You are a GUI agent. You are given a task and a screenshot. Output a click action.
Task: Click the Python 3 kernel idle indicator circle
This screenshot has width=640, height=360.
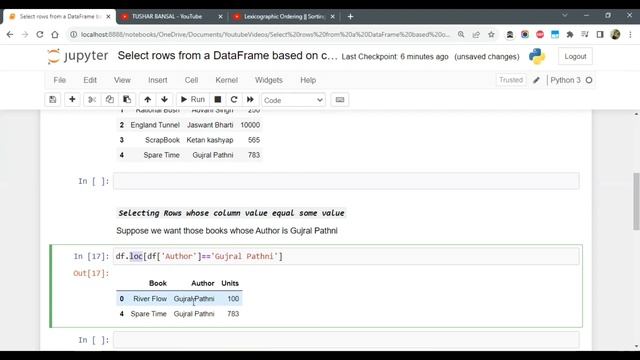click(x=589, y=80)
